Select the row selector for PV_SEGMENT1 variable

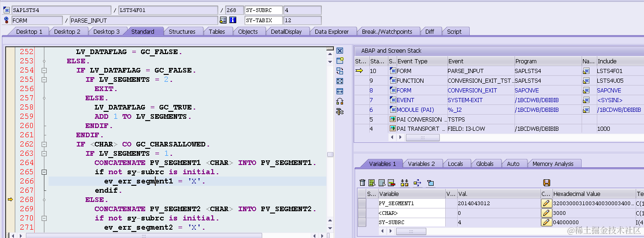(362, 203)
